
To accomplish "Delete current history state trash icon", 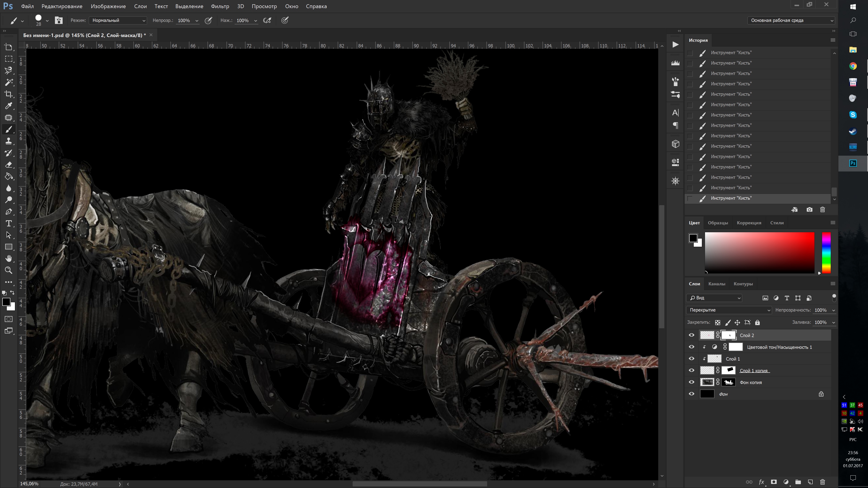I will [823, 209].
